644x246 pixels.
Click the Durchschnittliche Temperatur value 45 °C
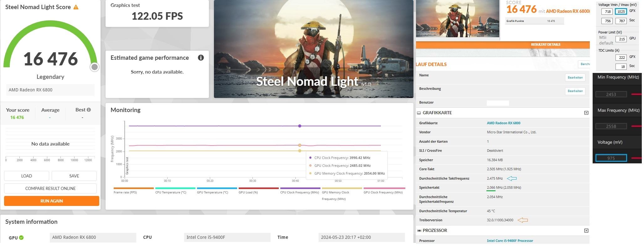tap(491, 211)
